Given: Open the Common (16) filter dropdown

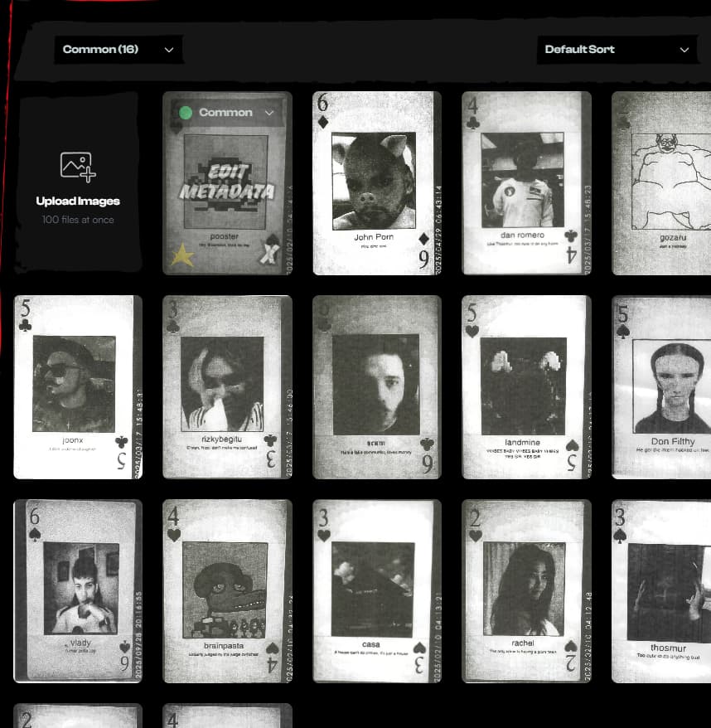Looking at the screenshot, I should click(x=120, y=49).
